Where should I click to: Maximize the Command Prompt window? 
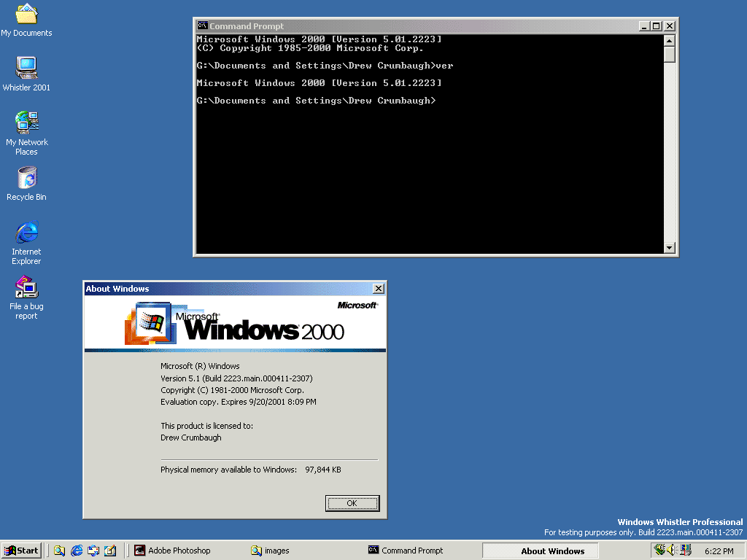656,26
